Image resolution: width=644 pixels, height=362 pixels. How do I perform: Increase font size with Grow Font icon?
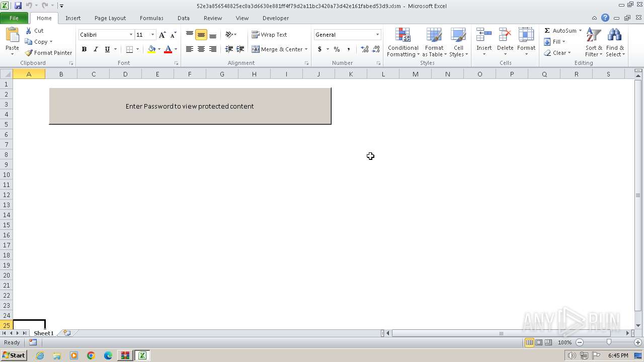162,35
